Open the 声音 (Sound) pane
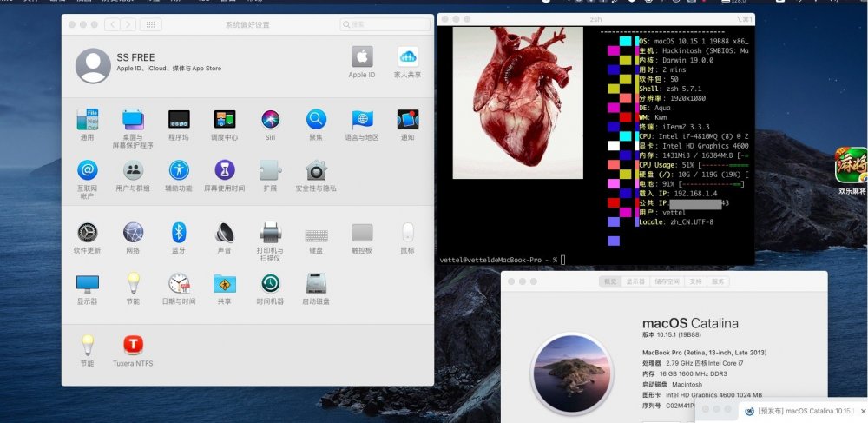The height and width of the screenshot is (423, 868). (225, 233)
